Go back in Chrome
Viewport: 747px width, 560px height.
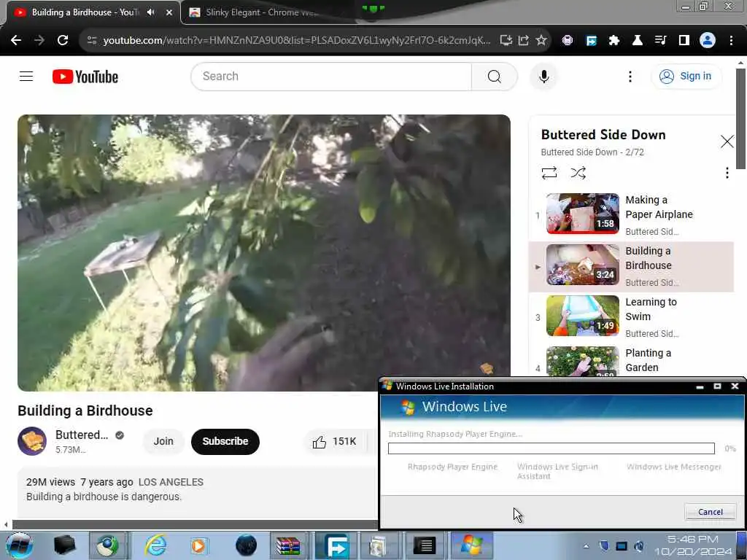click(x=16, y=41)
